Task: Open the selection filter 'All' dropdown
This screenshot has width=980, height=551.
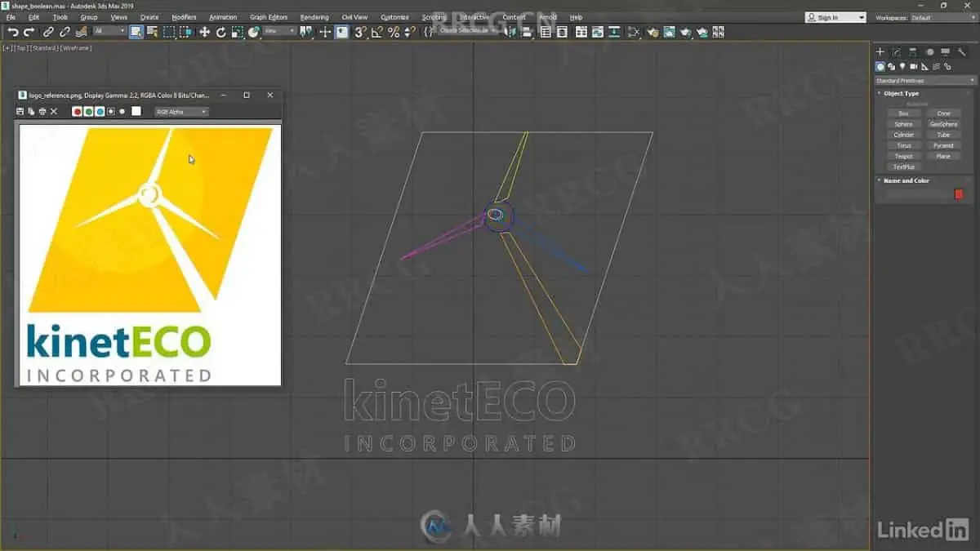Action: pos(109,32)
